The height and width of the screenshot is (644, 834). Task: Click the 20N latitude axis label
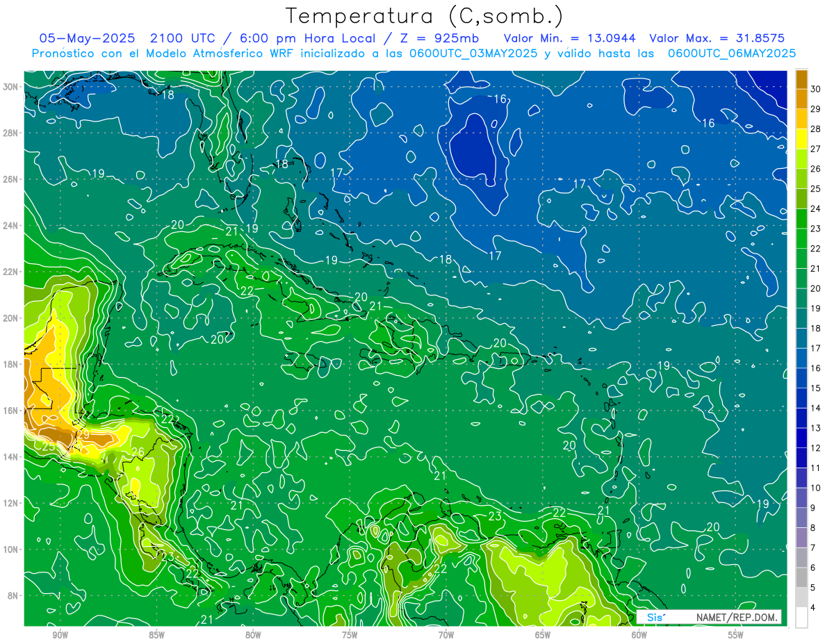pyautogui.click(x=11, y=318)
